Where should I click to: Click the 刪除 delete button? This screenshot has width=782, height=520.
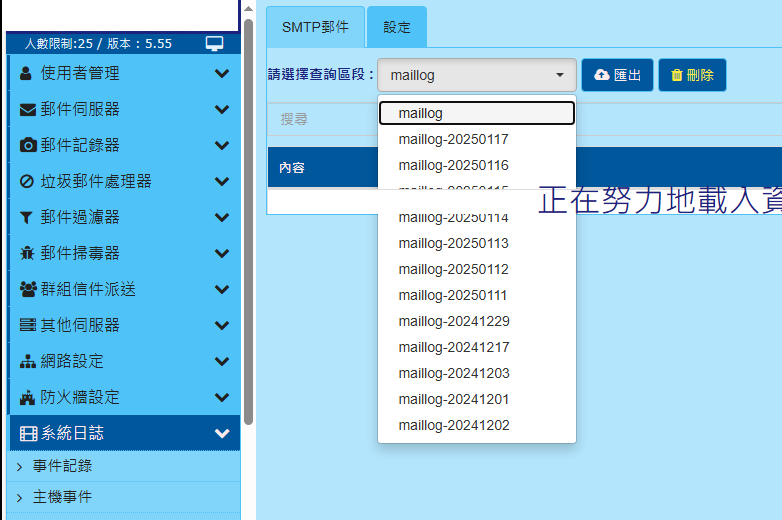[x=692, y=75]
